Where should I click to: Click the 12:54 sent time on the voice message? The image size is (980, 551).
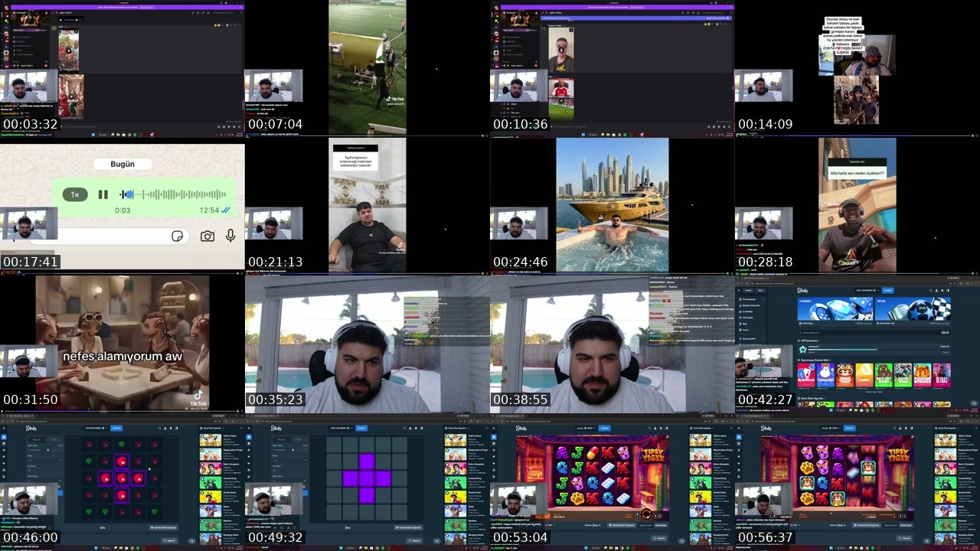pos(210,210)
